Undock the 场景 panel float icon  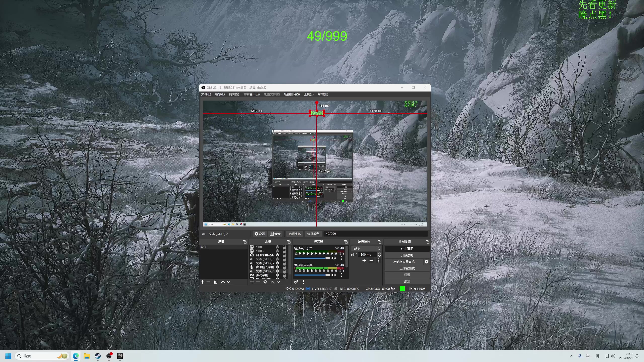(x=245, y=242)
